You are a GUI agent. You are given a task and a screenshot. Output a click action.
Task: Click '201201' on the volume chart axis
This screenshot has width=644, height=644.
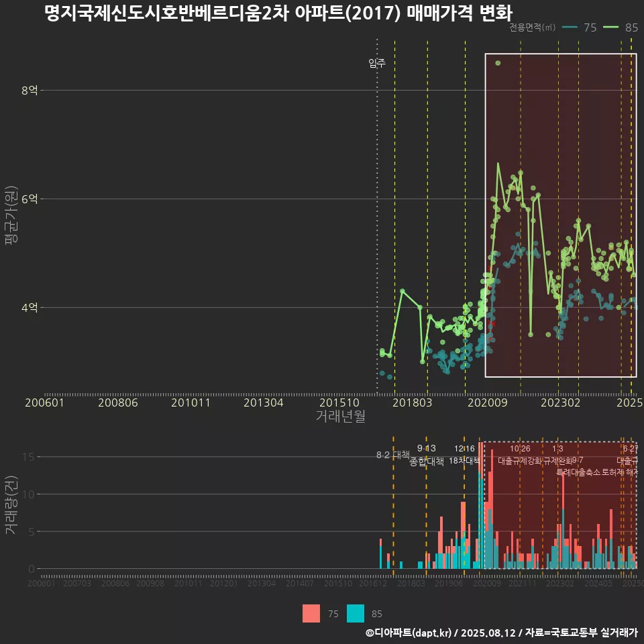224,583
